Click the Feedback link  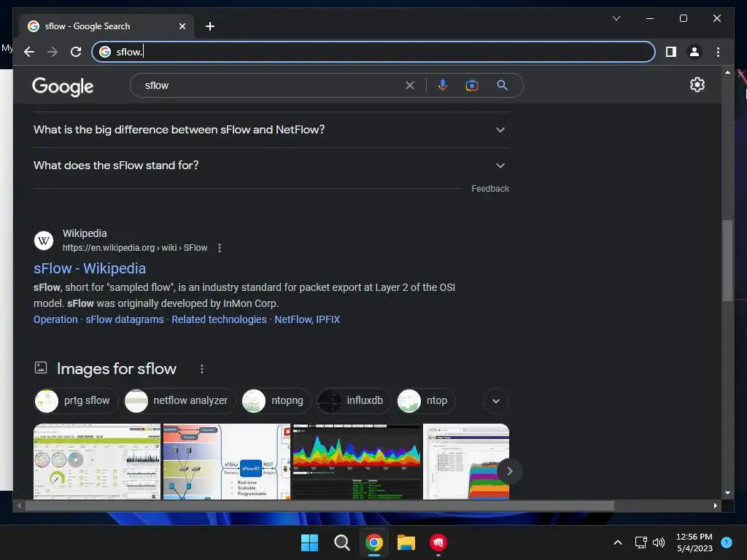[490, 189]
